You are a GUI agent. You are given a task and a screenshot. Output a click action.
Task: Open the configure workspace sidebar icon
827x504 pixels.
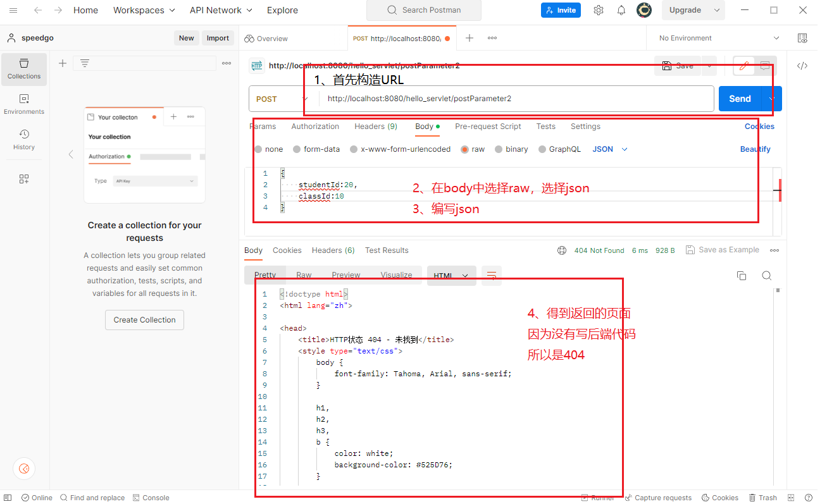(24, 179)
